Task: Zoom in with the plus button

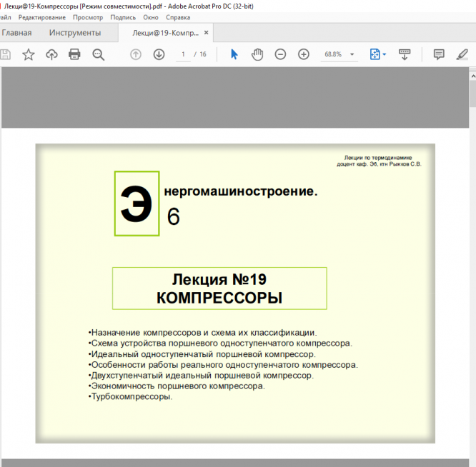Action: coord(304,54)
